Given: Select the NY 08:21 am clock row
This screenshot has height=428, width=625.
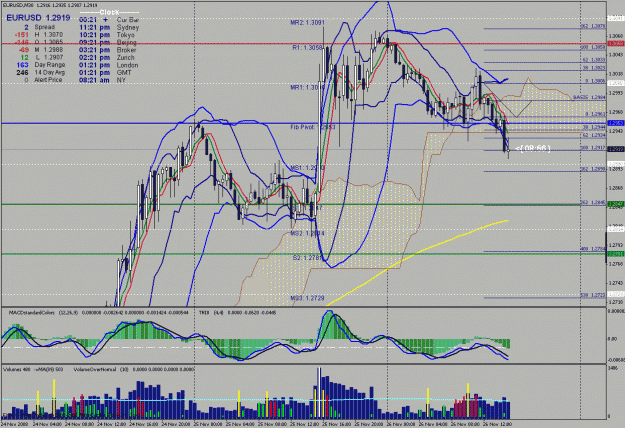Looking at the screenshot, I should 102,80.
